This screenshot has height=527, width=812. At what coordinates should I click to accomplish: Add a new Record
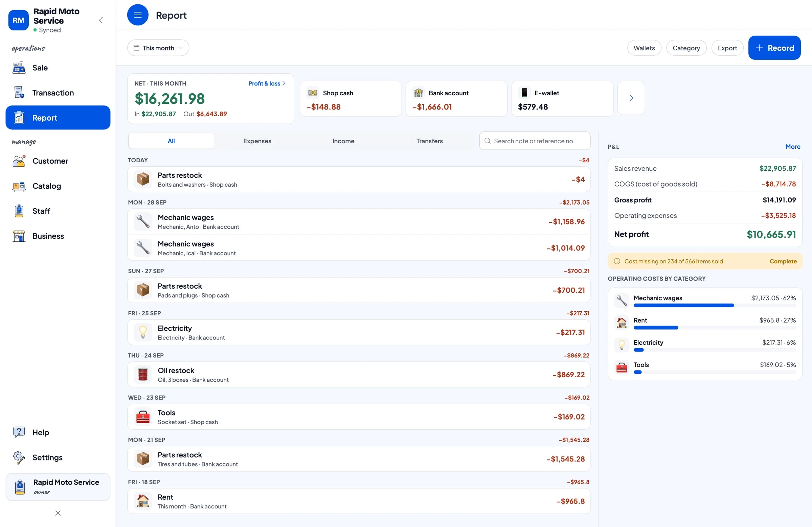(x=774, y=48)
